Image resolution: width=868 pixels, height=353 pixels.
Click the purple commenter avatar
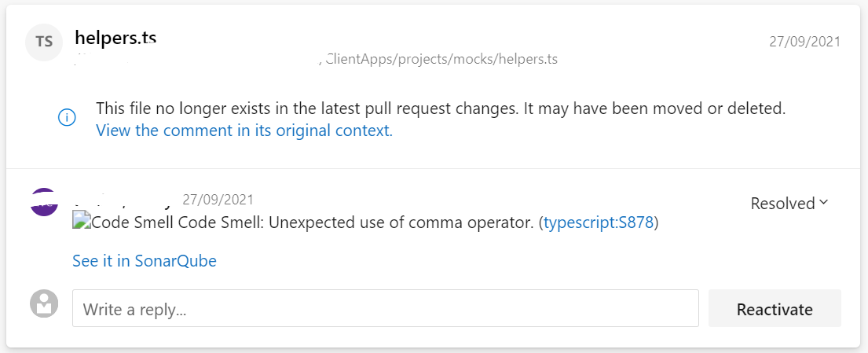coord(44,204)
